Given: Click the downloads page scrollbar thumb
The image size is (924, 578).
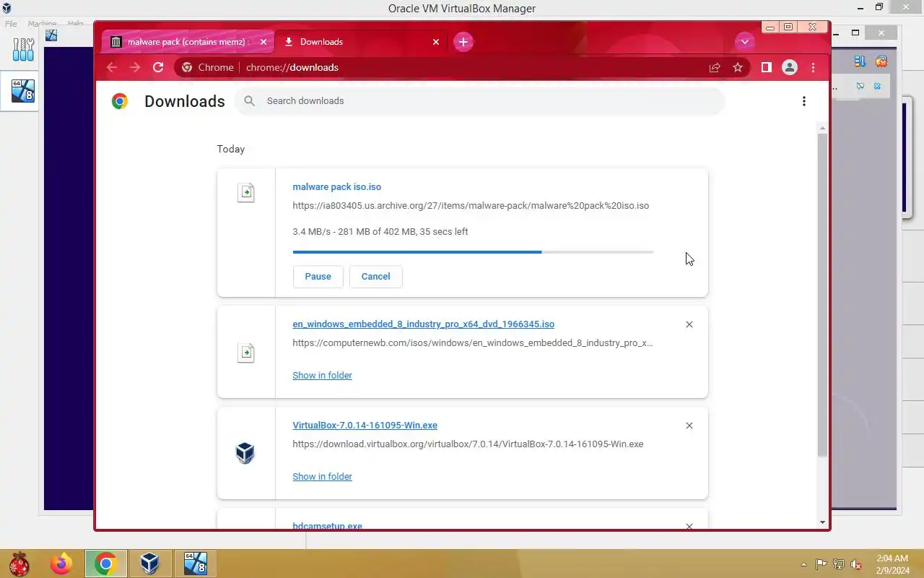Looking at the screenshot, I should 823,295.
